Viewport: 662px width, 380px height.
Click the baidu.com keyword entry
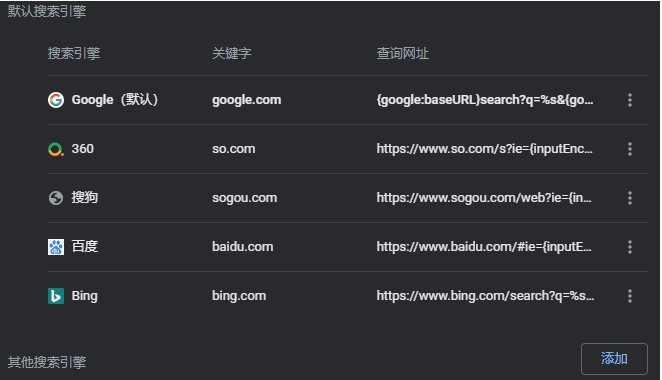[x=242, y=247]
